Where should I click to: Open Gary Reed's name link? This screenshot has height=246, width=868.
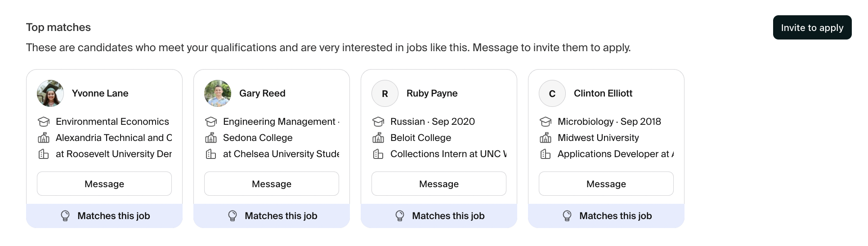point(262,93)
